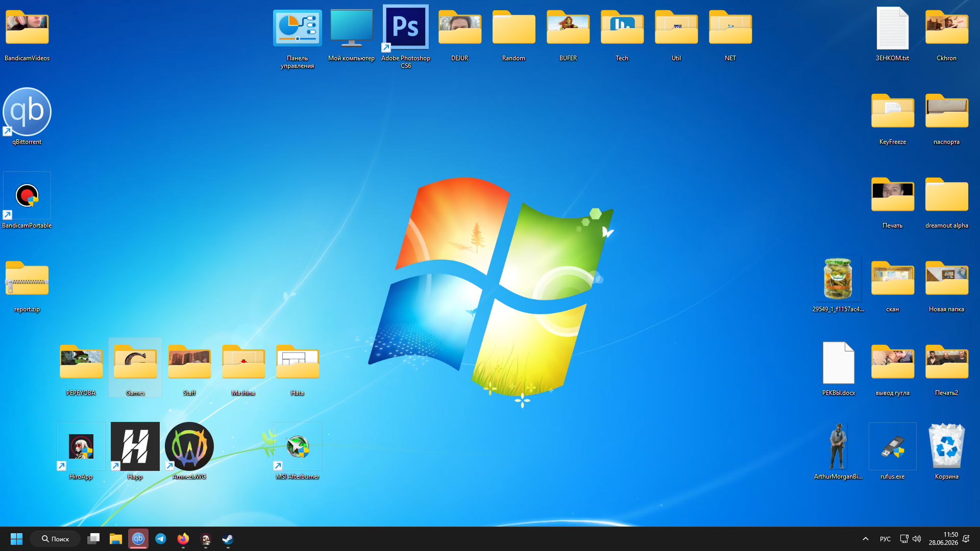Select the Корзина recycle bin
The width and height of the screenshot is (980, 551).
(x=947, y=452)
